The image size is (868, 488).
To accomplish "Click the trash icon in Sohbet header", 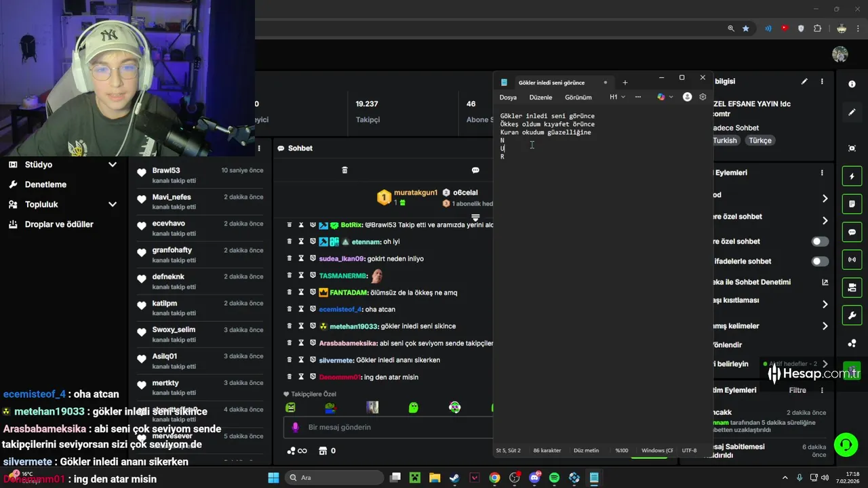I will (344, 170).
